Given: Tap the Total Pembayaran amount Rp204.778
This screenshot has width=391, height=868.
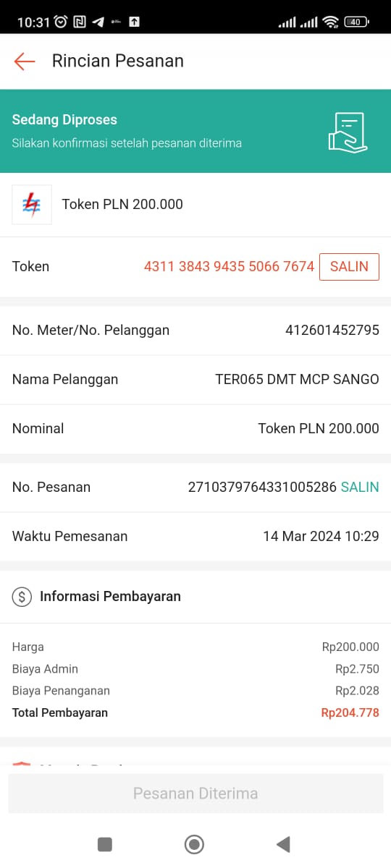Looking at the screenshot, I should pyautogui.click(x=350, y=712).
